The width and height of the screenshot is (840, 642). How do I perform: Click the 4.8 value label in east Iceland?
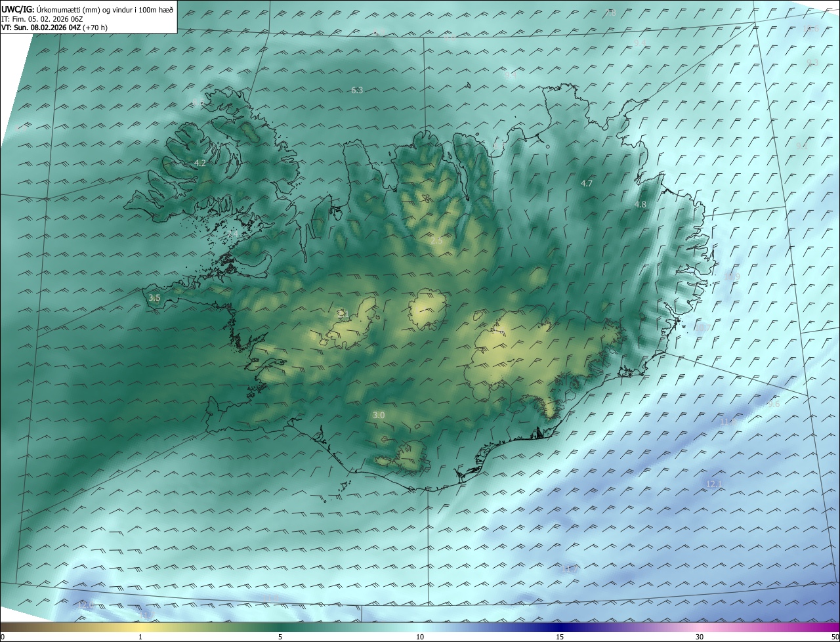coord(640,204)
